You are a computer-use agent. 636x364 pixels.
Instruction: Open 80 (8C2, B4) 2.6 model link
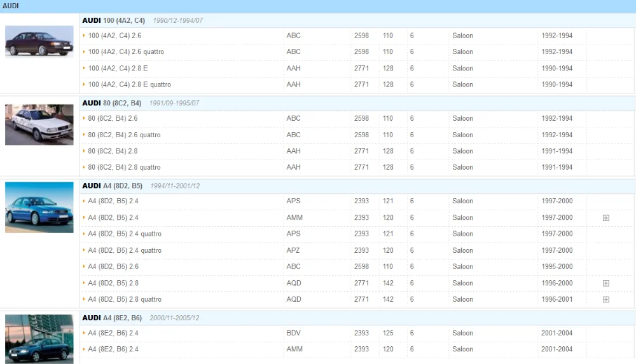(x=113, y=118)
